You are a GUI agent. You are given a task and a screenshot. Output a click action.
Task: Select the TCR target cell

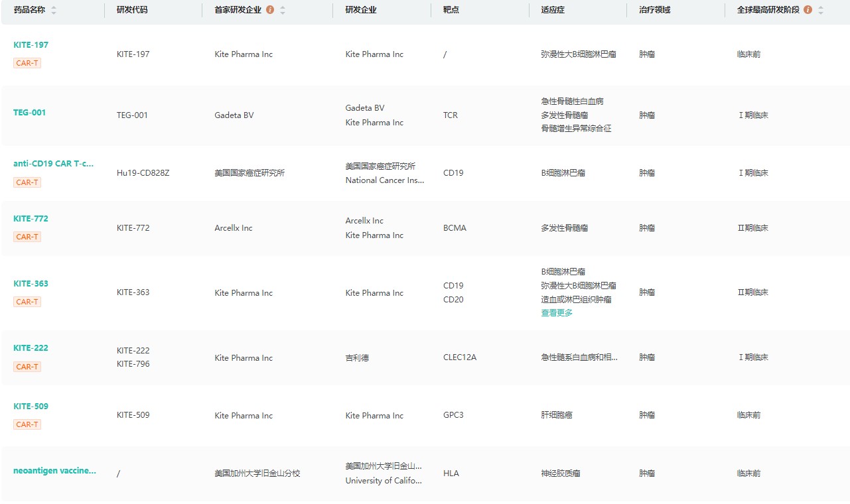(x=451, y=115)
